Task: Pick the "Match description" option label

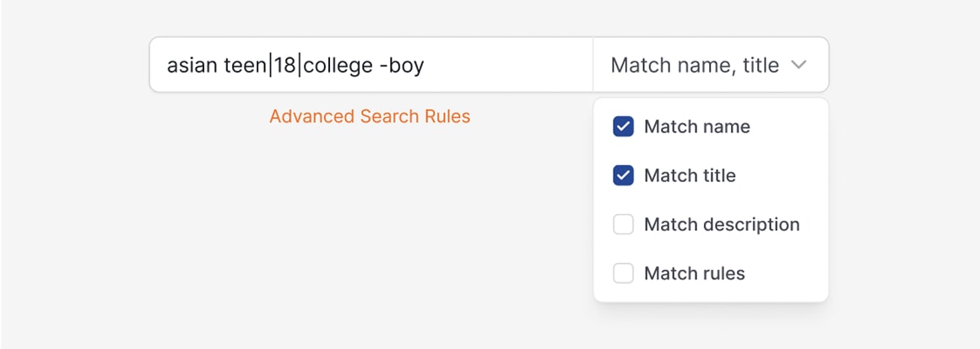Action: click(x=722, y=224)
